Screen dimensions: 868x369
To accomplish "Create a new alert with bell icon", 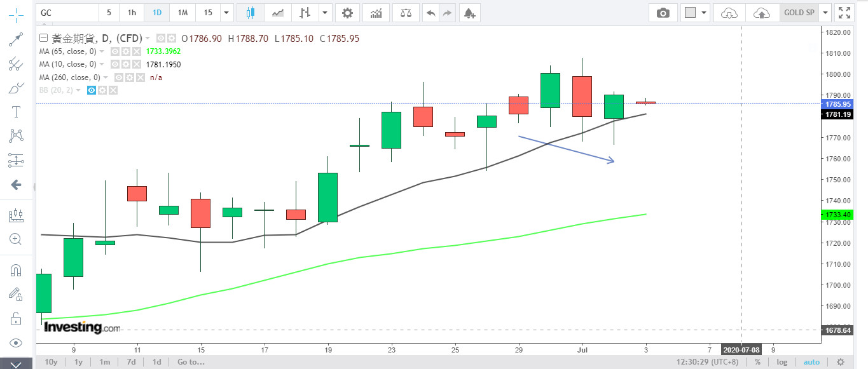I will [469, 13].
